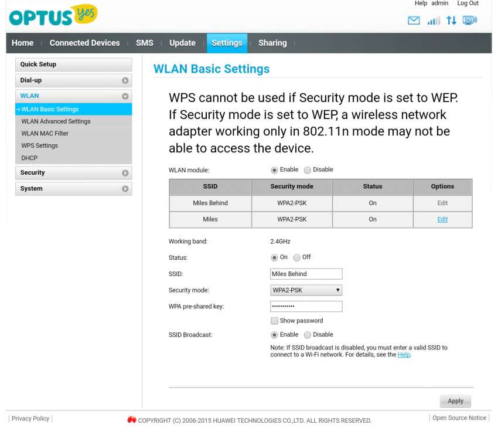Image resolution: width=498 pixels, height=448 pixels.
Task: Disable SSID Broadcast
Action: [308, 334]
